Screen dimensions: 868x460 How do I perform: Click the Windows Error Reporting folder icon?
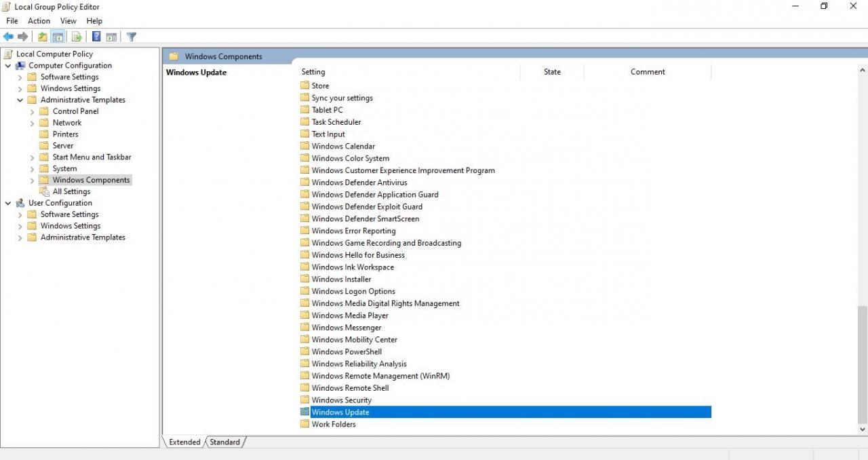pyautogui.click(x=304, y=231)
